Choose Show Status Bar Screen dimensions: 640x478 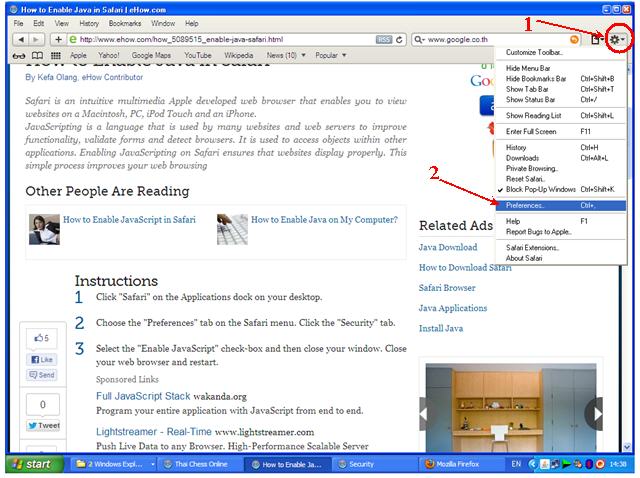pos(561,100)
